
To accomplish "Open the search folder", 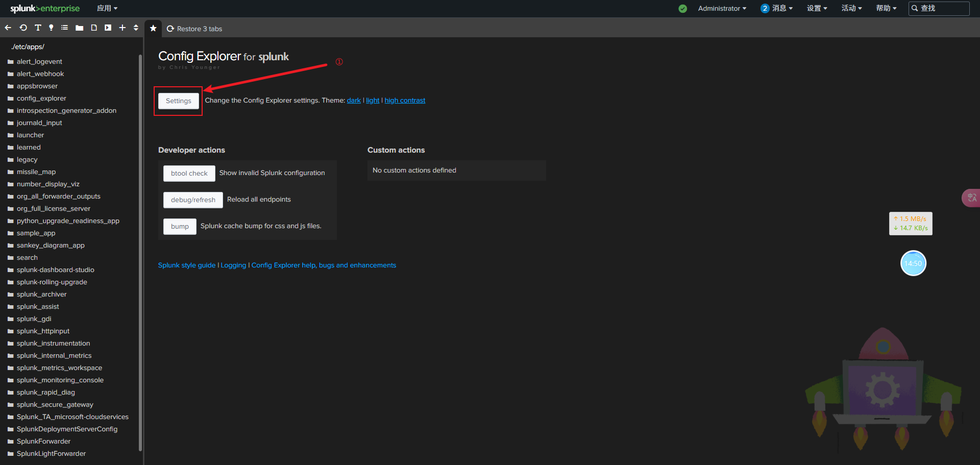I will pyautogui.click(x=27, y=258).
